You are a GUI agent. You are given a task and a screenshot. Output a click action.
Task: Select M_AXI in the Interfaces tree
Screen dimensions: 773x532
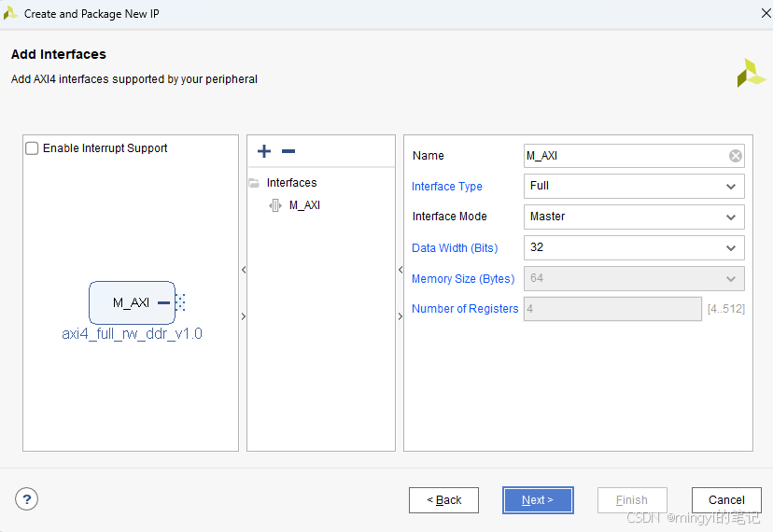click(304, 205)
